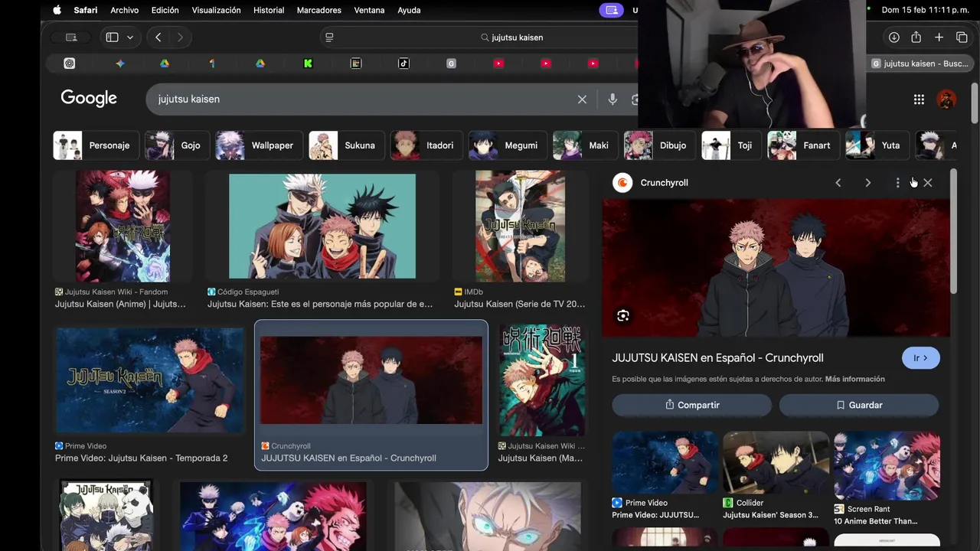
Task: Select the jujutsu kaisen - Busc... tab
Action: click(920, 64)
